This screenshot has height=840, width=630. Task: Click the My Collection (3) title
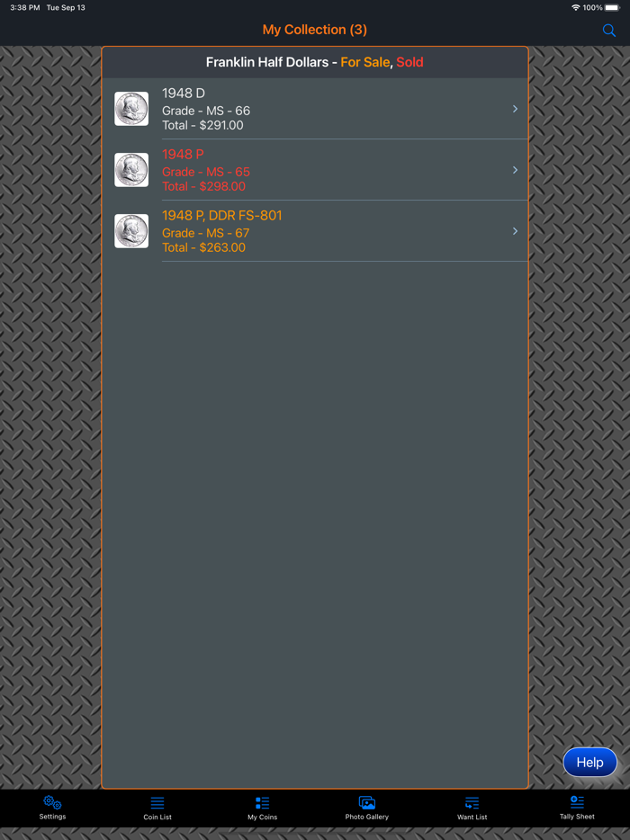[315, 30]
